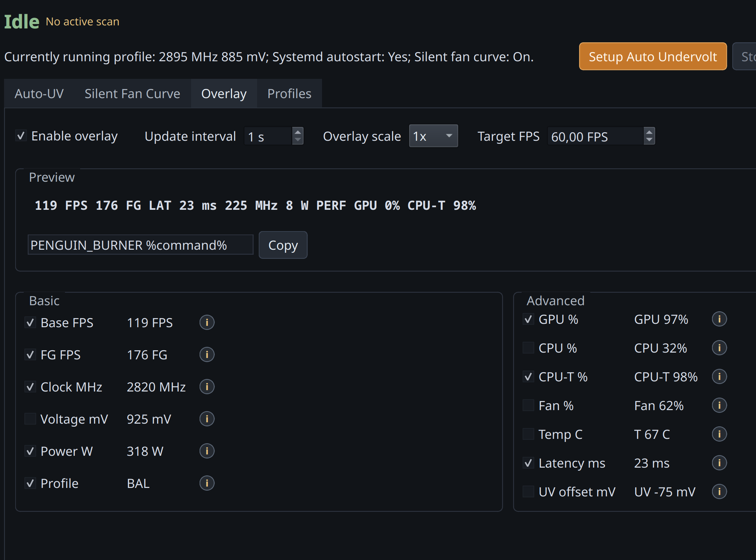Decrease Target FPS with down arrow
This screenshot has height=560, width=756.
[649, 140]
